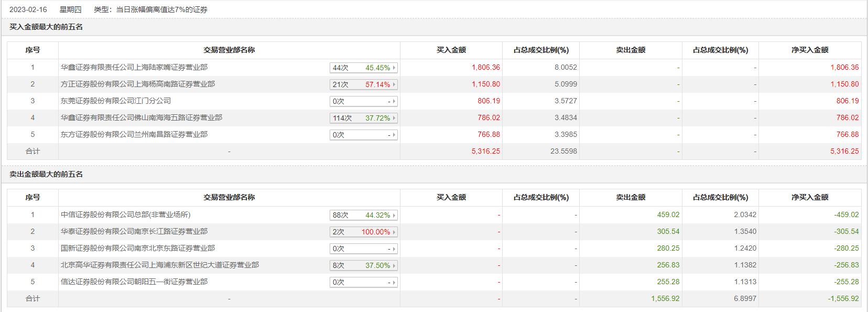Select the ratio value 3.3985
The height and width of the screenshot is (312, 868).
tap(566, 134)
